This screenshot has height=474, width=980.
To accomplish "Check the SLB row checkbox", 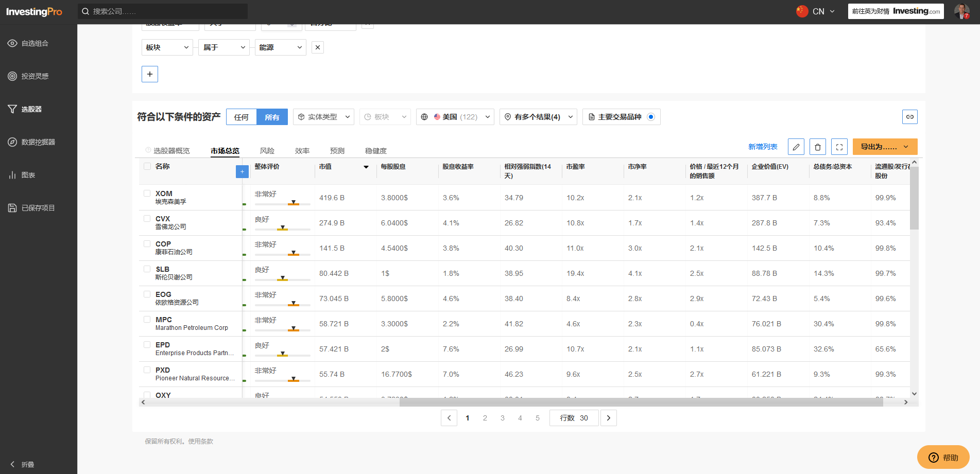I will (147, 269).
